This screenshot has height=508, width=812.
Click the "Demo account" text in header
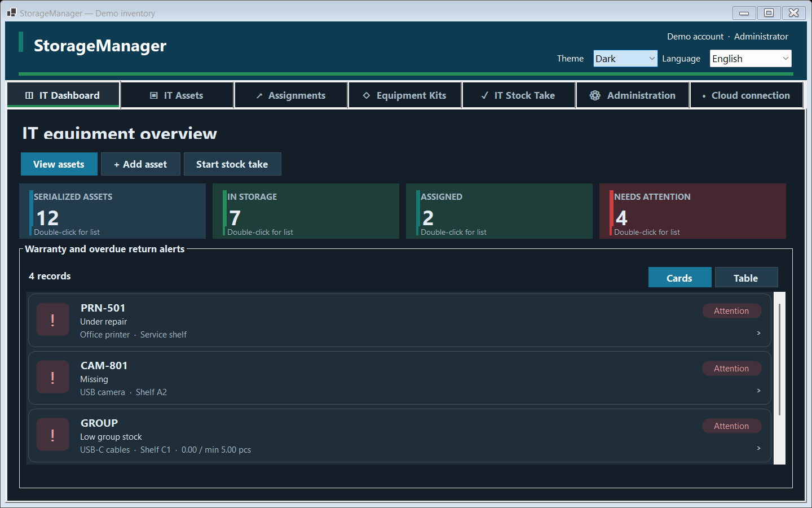pyautogui.click(x=695, y=36)
